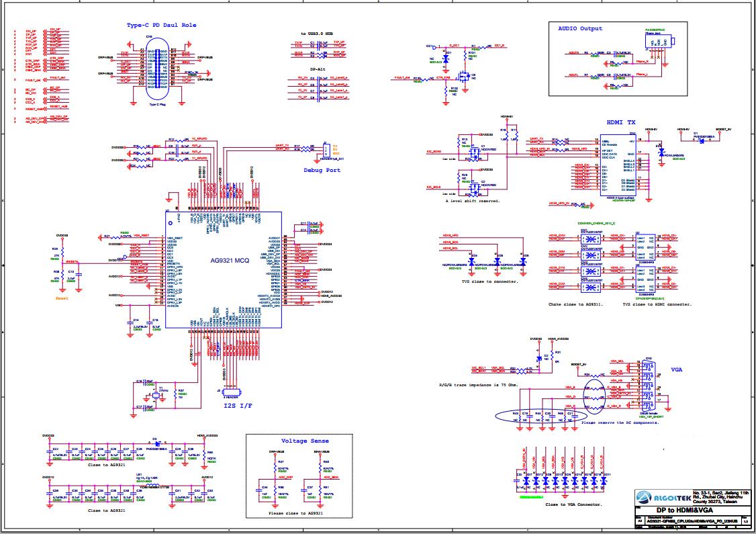Select the crystal Y1 oscillator symbol
The width and height of the screenshot is (756, 534).
point(154,396)
